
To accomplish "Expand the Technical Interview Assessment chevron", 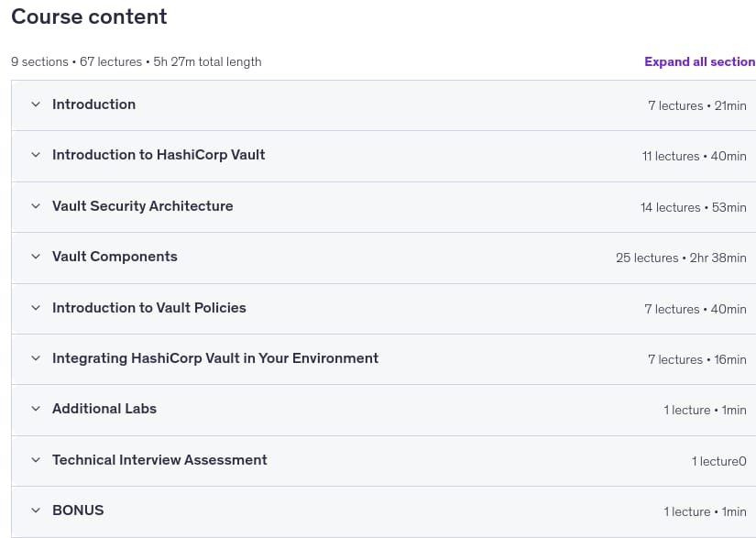I will (36, 460).
